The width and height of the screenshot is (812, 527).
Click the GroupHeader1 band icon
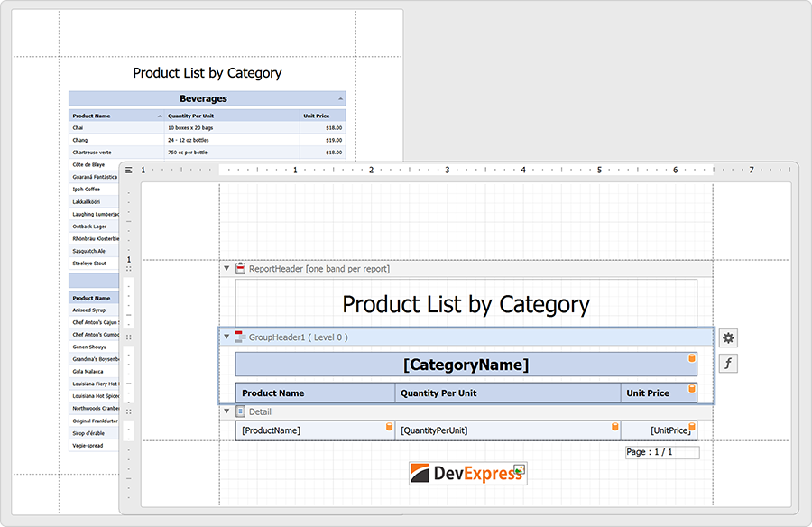239,336
